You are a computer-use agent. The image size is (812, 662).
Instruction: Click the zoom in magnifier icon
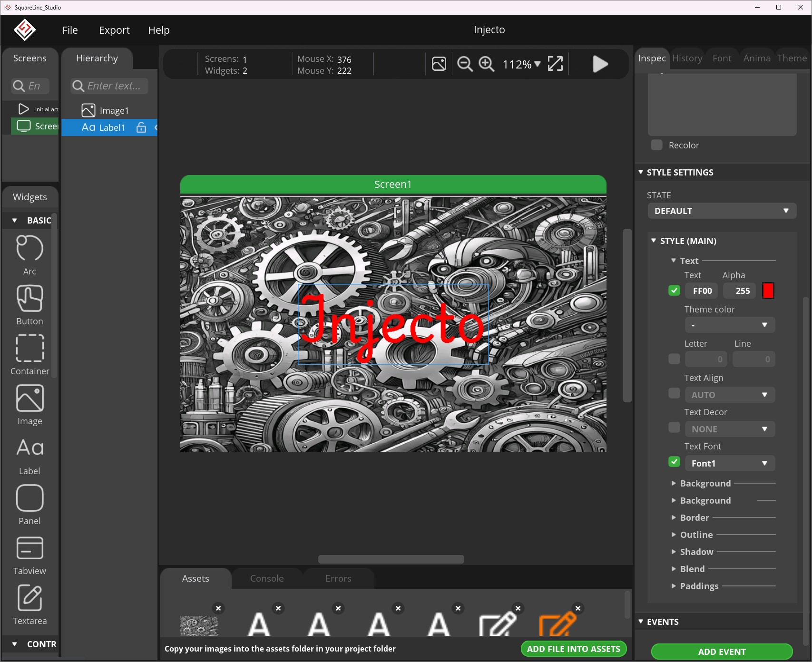(x=486, y=64)
